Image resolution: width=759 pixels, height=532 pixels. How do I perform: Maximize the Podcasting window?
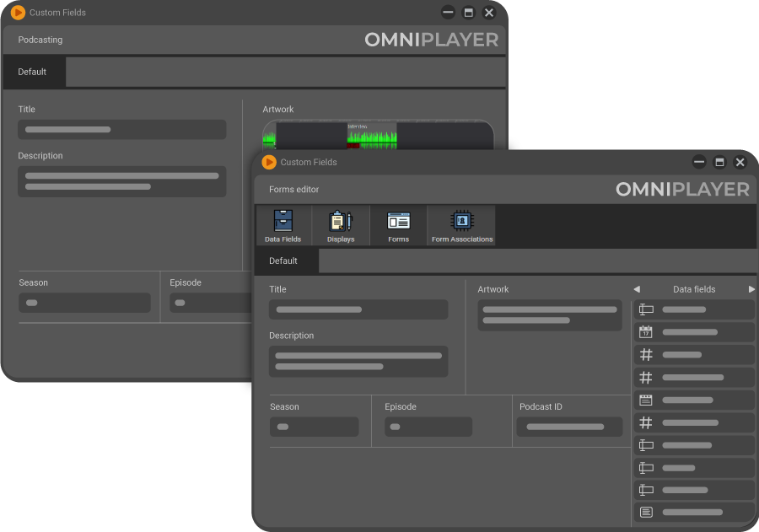(x=469, y=13)
